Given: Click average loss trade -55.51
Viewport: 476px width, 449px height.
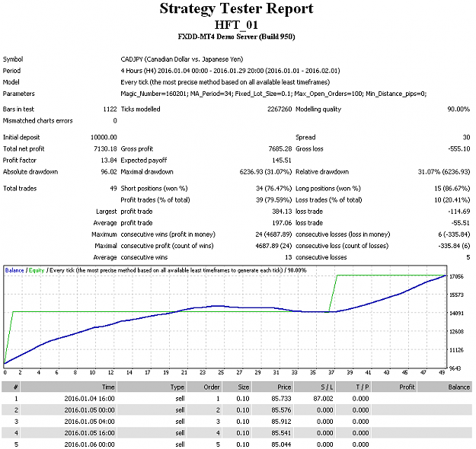Looking at the screenshot, I should point(461,223).
